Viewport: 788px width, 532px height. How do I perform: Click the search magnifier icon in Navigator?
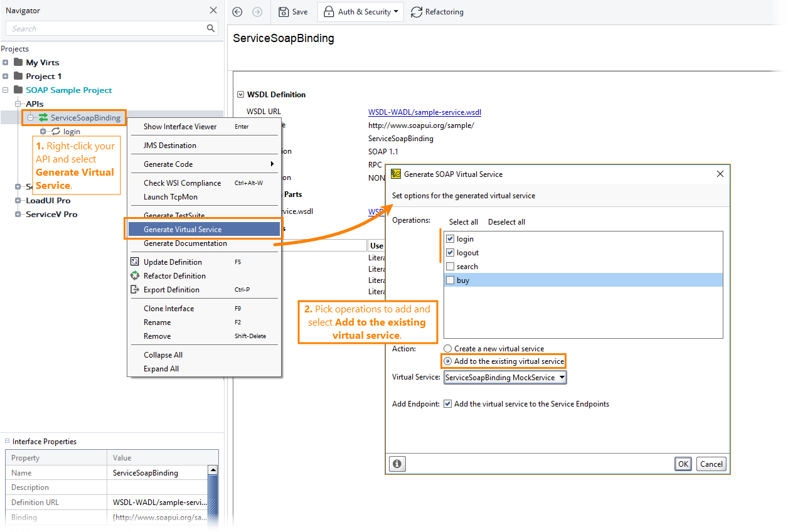click(211, 28)
